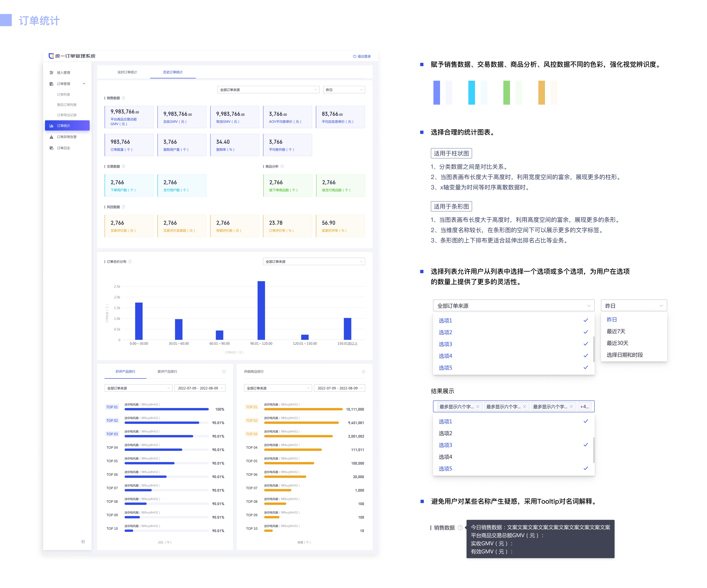Click the help icon in 热销商品排行 panel
The width and height of the screenshot is (707, 588).
tap(363, 371)
